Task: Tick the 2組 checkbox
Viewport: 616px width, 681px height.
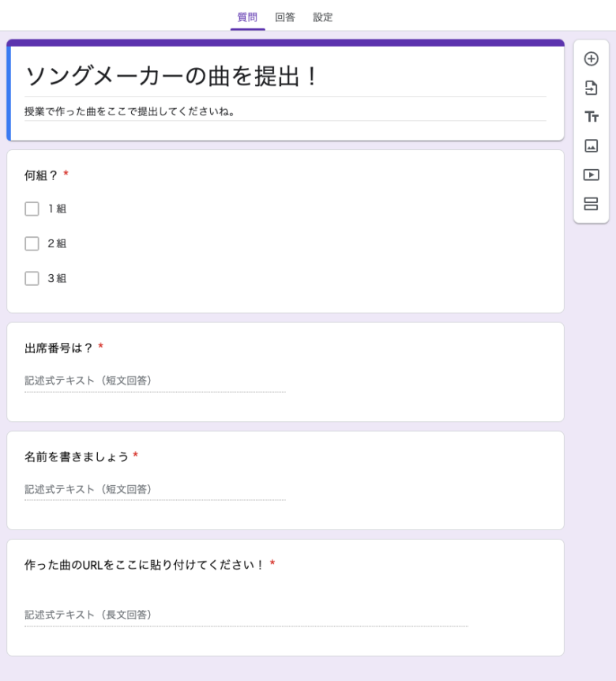Action: (x=32, y=243)
